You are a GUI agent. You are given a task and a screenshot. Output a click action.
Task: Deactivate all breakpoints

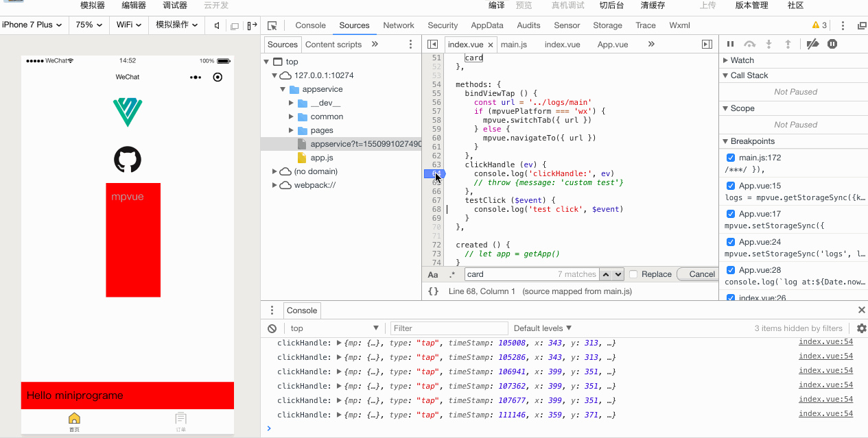point(813,44)
